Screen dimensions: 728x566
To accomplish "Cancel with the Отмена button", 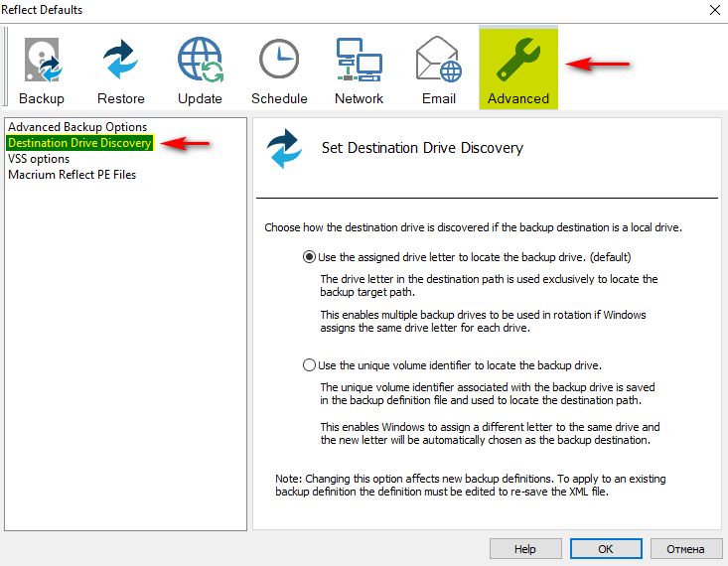I will (685, 549).
